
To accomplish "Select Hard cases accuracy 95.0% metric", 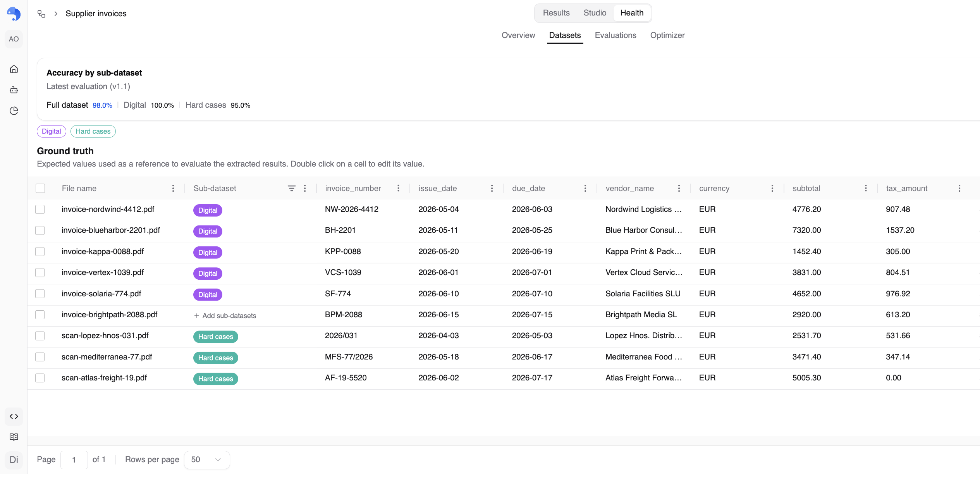I will pos(218,105).
